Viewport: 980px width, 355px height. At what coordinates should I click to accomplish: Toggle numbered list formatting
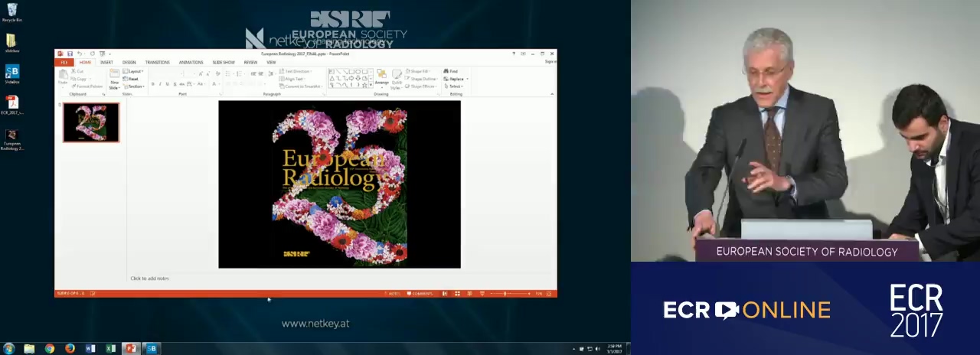click(240, 73)
